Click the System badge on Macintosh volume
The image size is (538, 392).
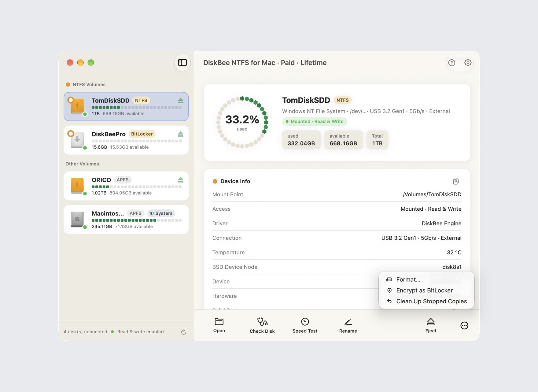click(161, 213)
